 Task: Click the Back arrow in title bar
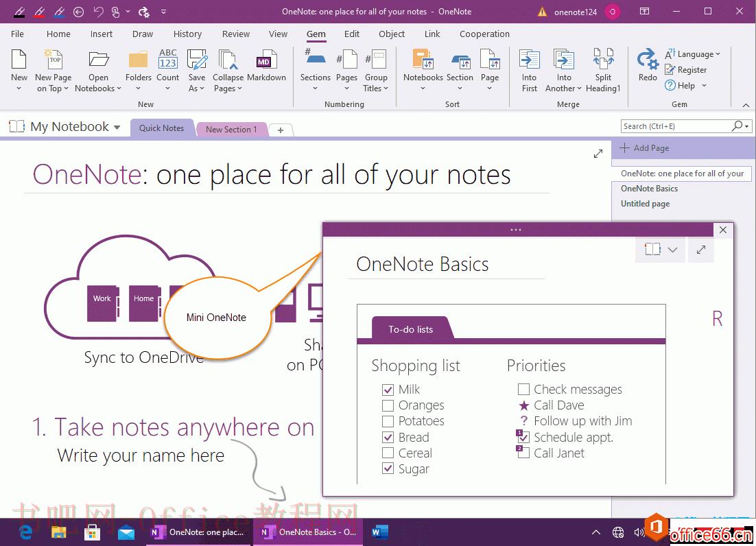(x=79, y=12)
